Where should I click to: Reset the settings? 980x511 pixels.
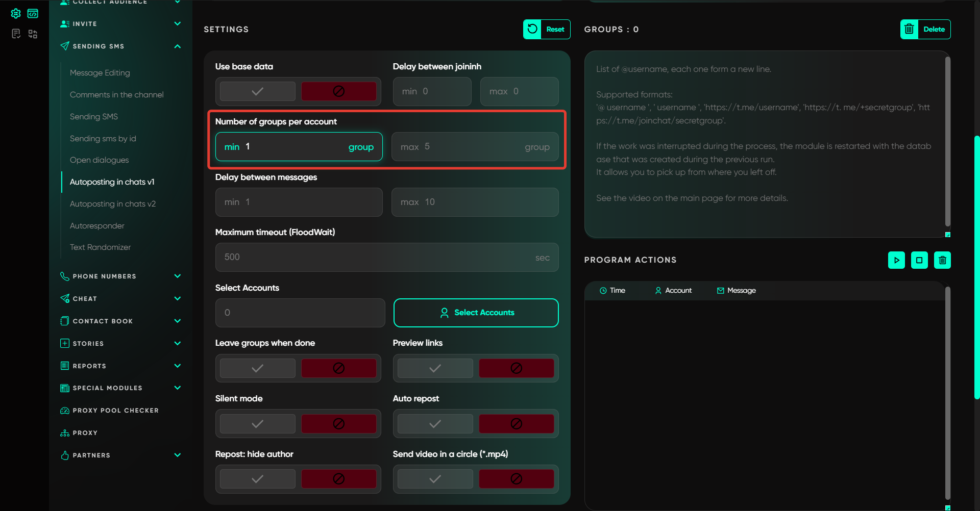click(547, 30)
